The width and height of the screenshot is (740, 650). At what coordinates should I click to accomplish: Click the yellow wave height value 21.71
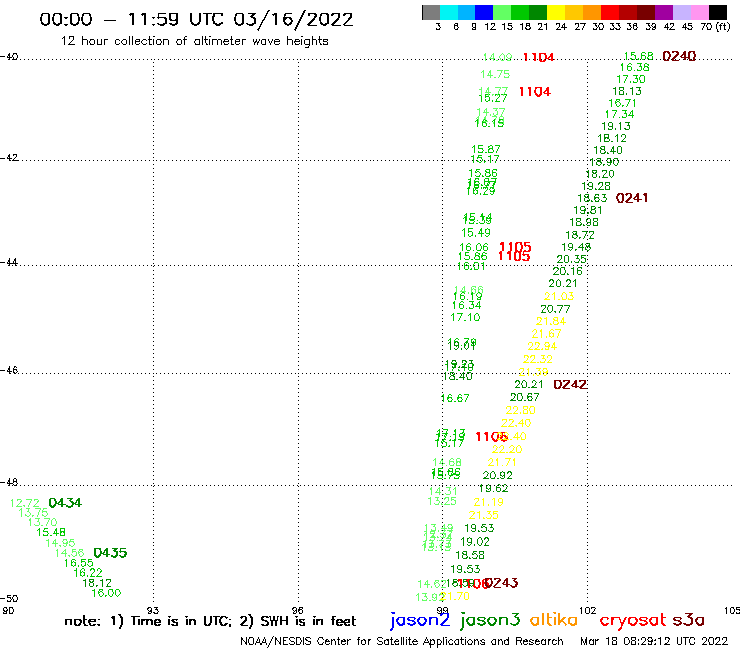pos(502,462)
